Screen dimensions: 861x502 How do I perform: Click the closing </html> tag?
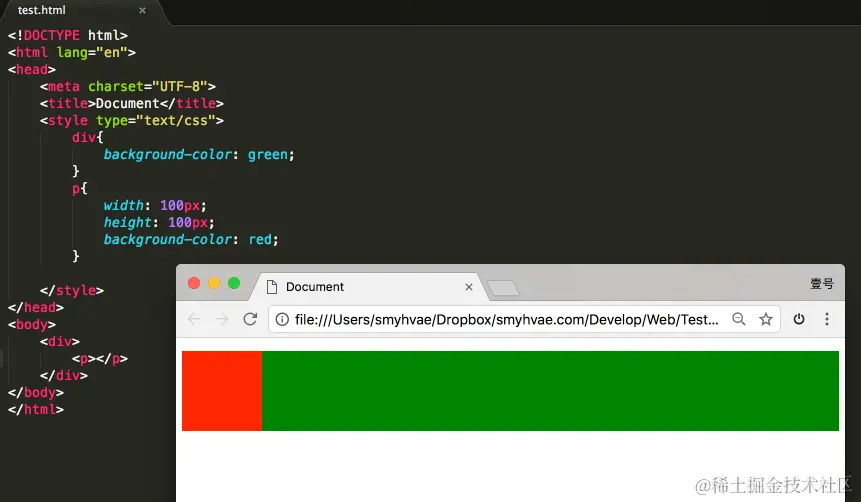click(x=36, y=409)
